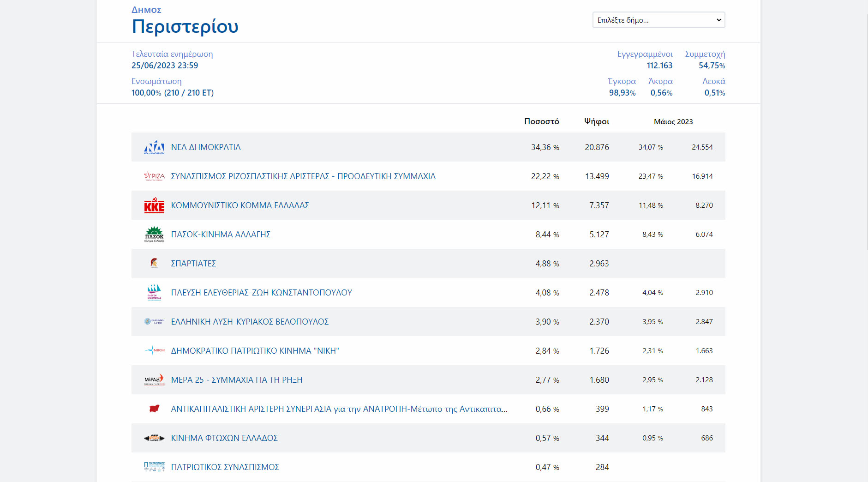Open the ΠΑΤΡΙΩΤΙΚΟΣ ΣΥΝΑΣΠΙΣΜΟΣ link
This screenshot has height=482, width=868.
(225, 467)
